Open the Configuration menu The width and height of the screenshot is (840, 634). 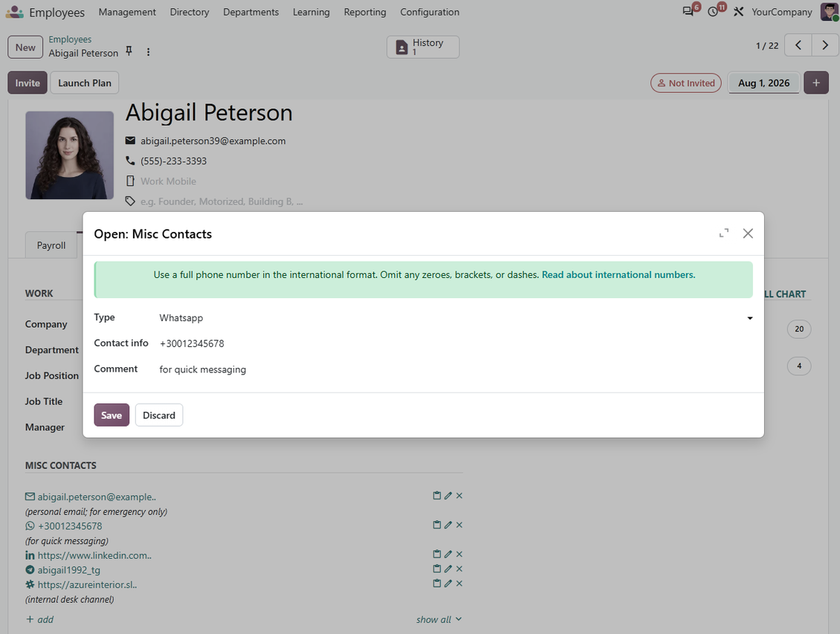click(430, 12)
